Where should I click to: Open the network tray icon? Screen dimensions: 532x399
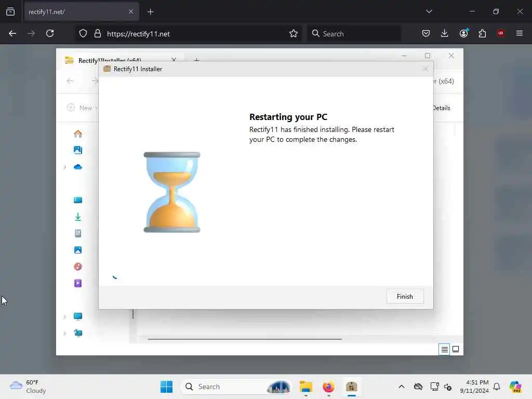434,387
